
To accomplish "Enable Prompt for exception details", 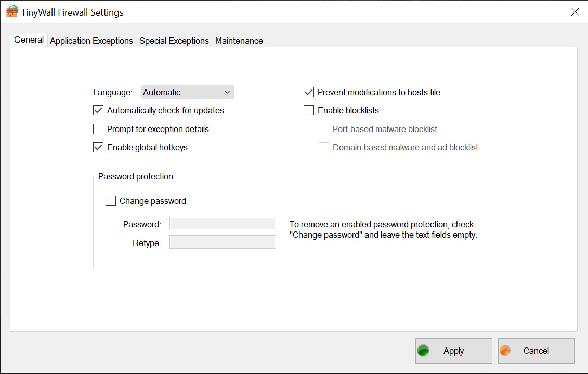I will tap(98, 128).
